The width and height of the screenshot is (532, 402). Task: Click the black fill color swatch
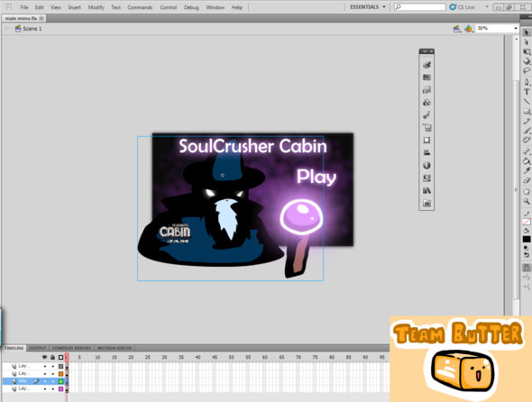point(527,239)
